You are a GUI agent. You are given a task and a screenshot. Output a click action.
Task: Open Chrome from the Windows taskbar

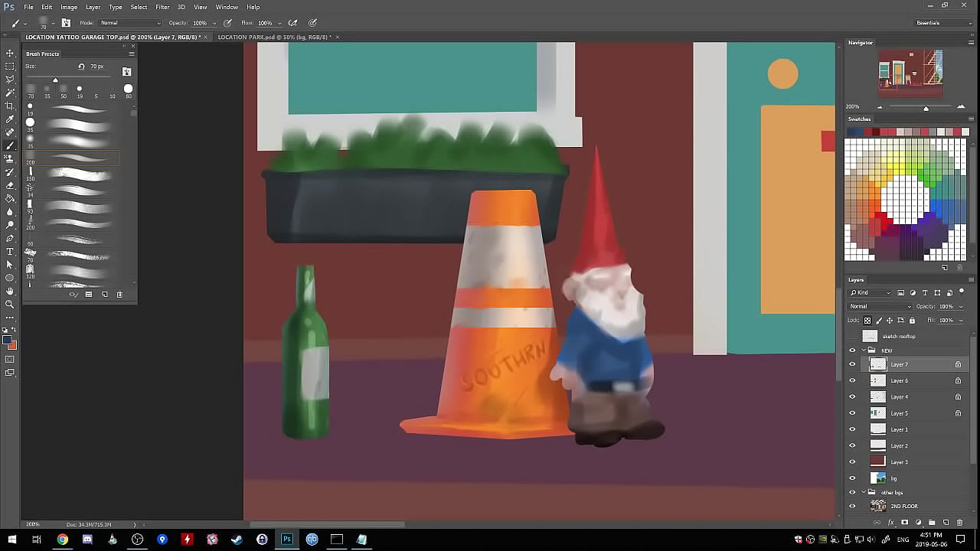pos(62,540)
